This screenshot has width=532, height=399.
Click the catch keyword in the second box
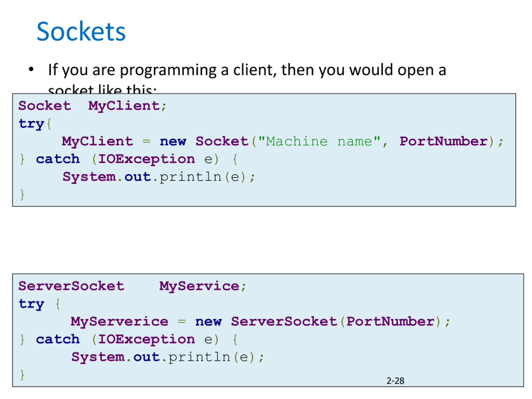pos(58,339)
